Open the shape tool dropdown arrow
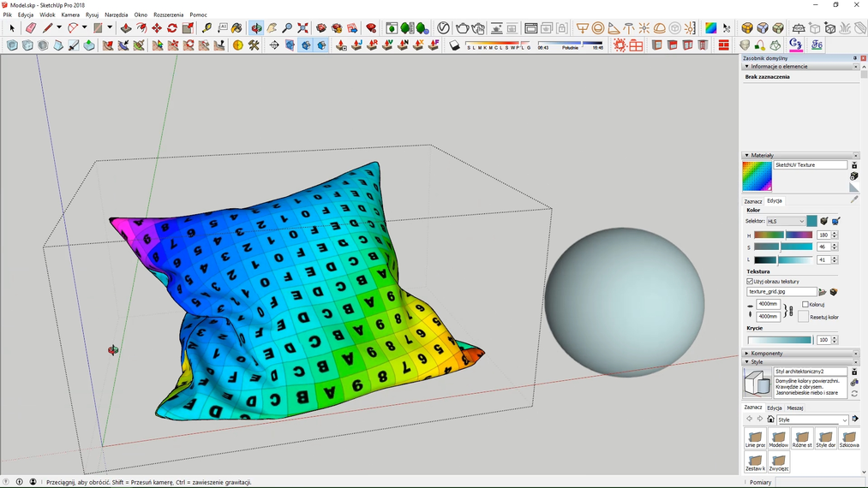 (x=109, y=27)
